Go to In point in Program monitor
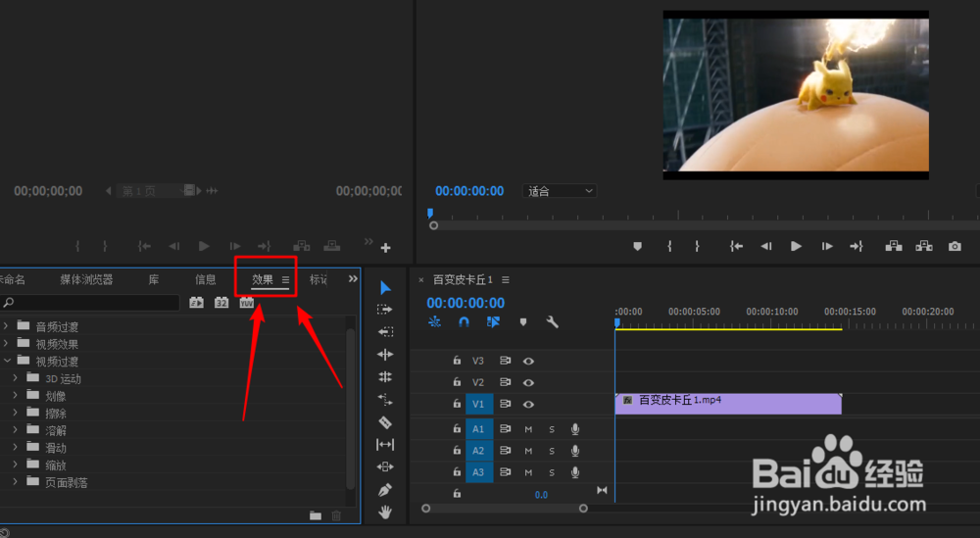This screenshot has width=980, height=538. tap(736, 246)
